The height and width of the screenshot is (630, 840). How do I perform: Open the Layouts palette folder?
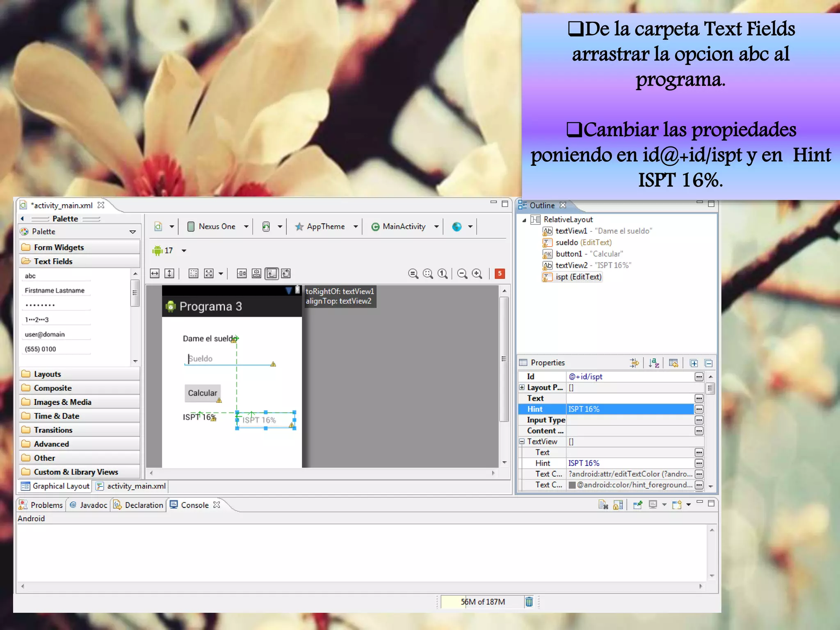tap(47, 374)
